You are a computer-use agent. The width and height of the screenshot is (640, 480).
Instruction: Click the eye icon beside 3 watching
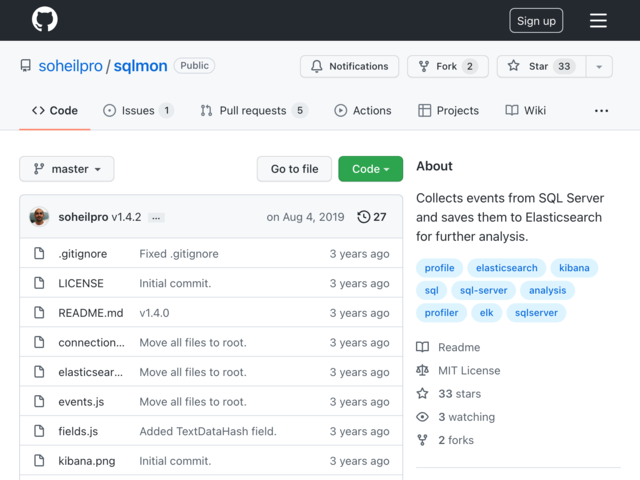coord(422,417)
